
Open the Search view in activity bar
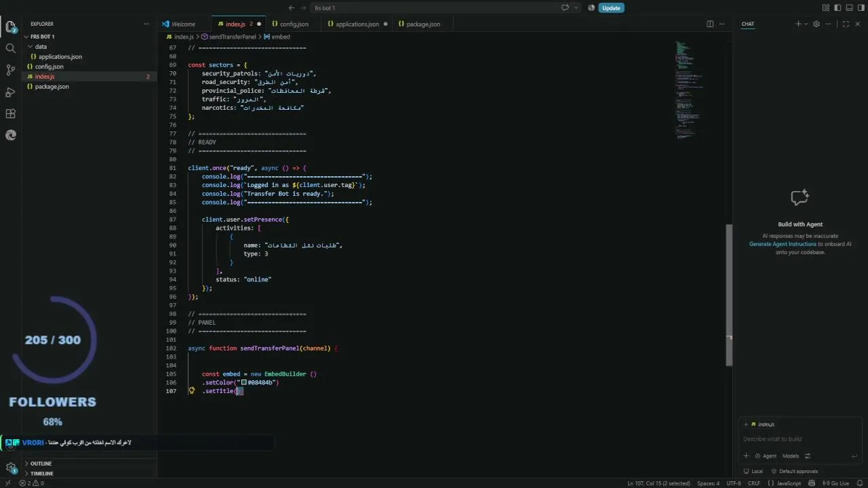[11, 48]
